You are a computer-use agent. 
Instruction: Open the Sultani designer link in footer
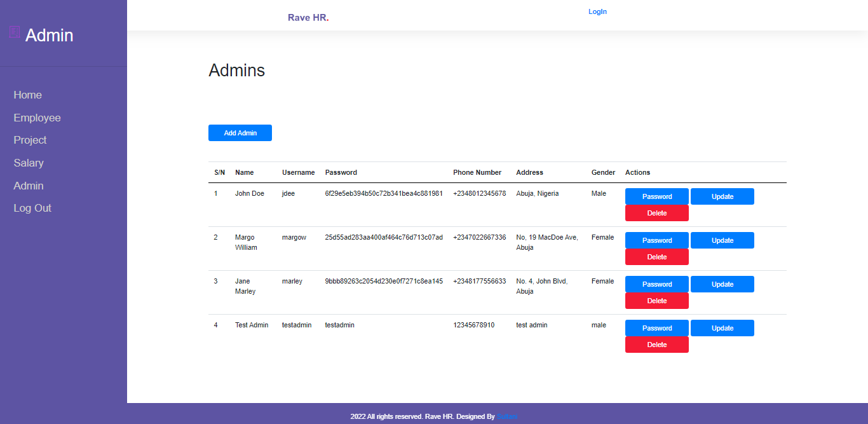tap(507, 417)
